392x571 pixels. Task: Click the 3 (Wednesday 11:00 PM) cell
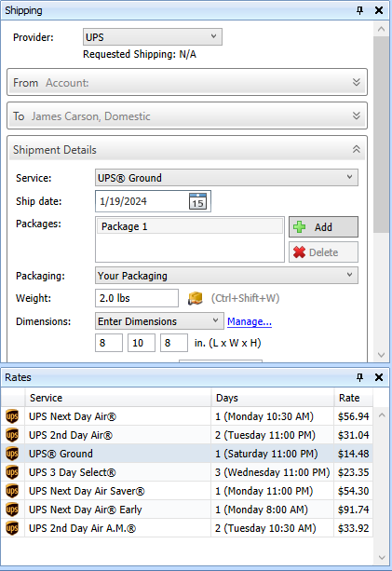272,472
